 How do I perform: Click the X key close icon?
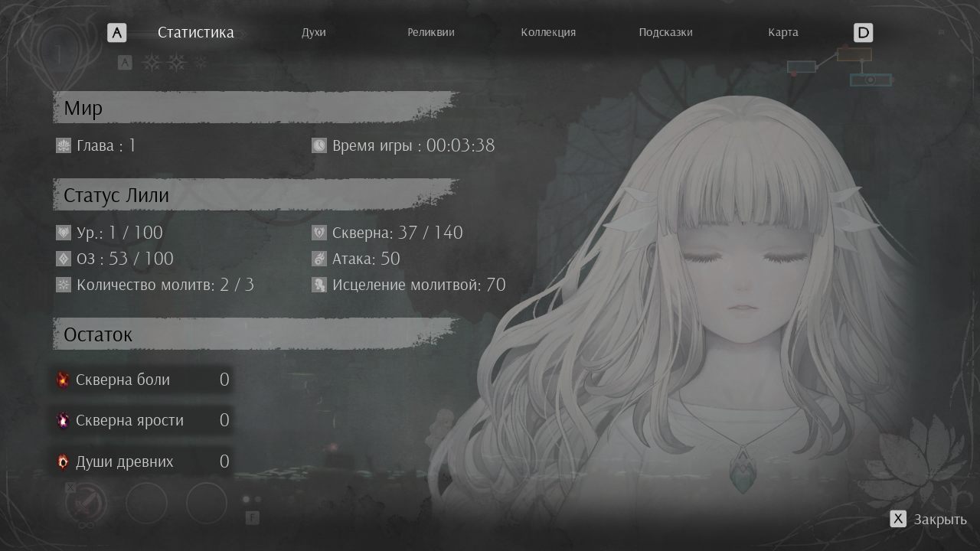tap(898, 519)
